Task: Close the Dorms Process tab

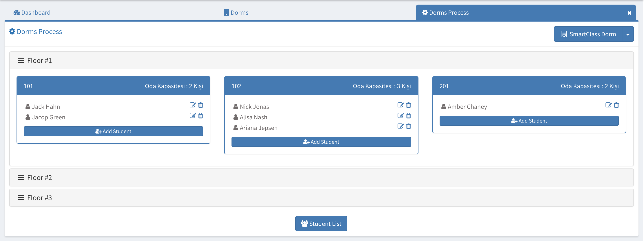Action: pyautogui.click(x=630, y=13)
